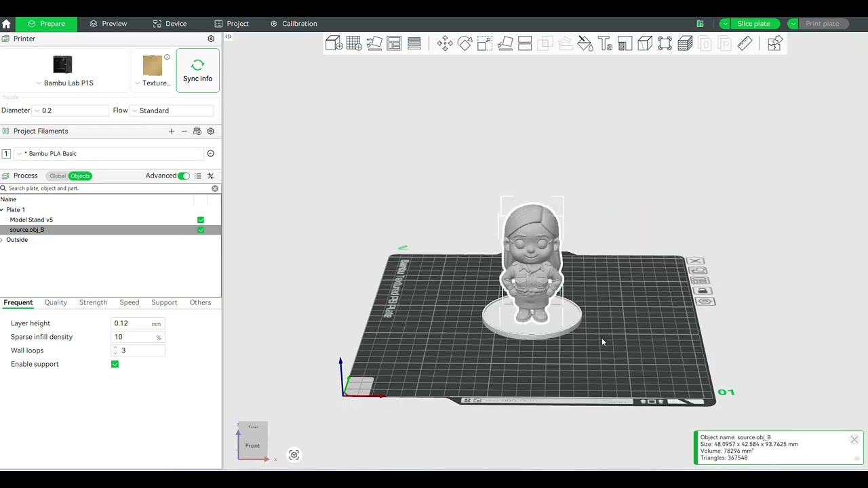
Task: Open the Others settings tab
Action: (x=200, y=302)
